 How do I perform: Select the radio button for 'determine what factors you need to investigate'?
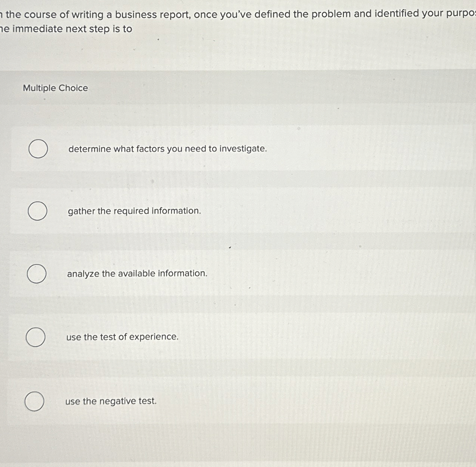click(37, 149)
